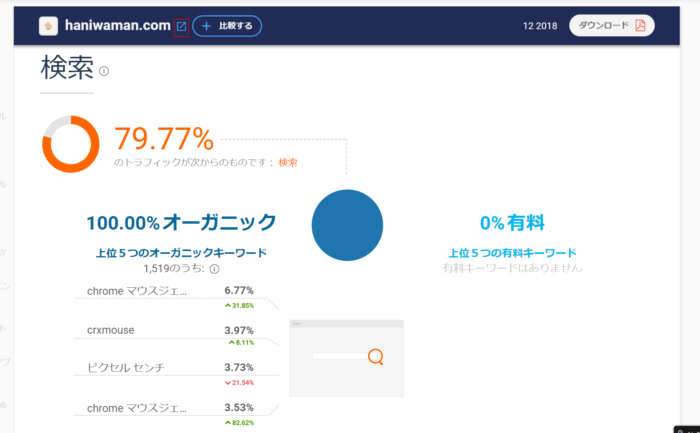Click the 12 2018 date label
This screenshot has height=433, width=700.
pos(540,26)
